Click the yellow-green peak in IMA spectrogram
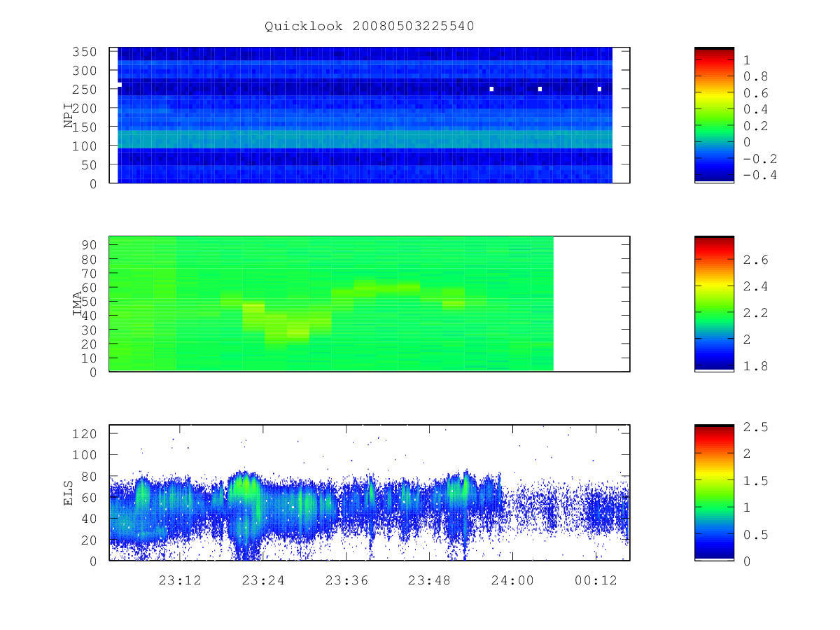840x630 pixels. tap(298, 331)
